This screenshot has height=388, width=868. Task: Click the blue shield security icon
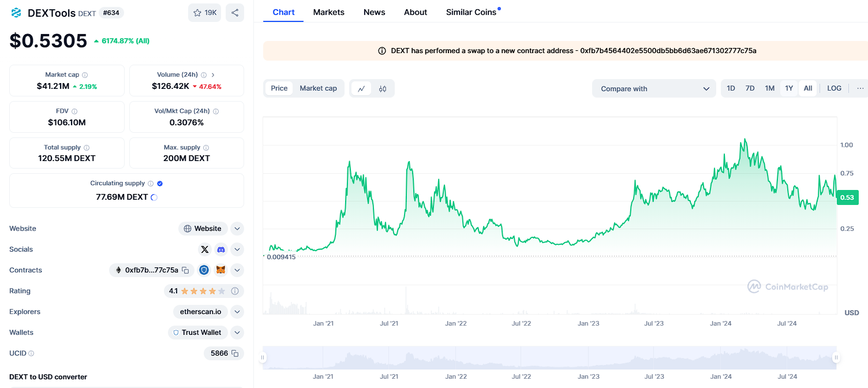click(204, 270)
